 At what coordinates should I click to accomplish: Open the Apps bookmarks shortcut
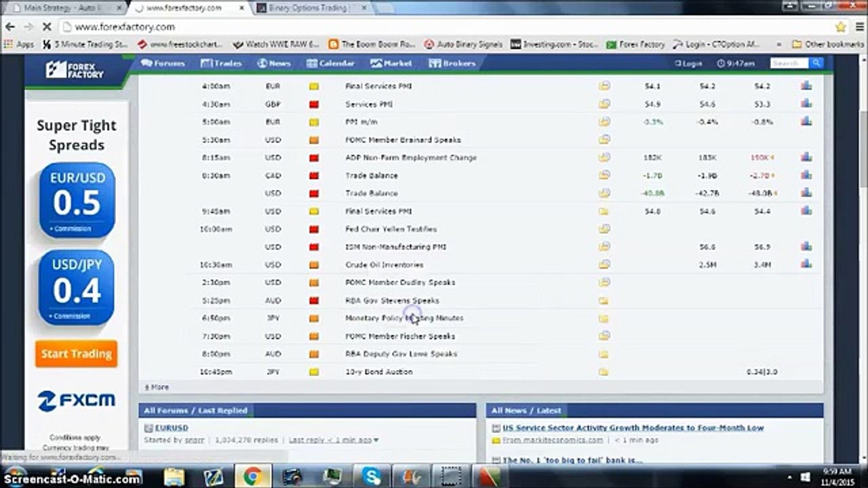[x=20, y=44]
